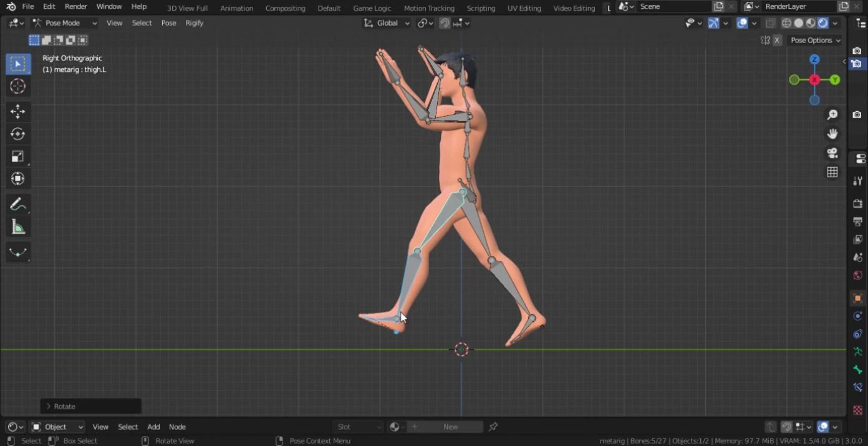The image size is (868, 446).
Task: Open the Pose Mode dropdown
Action: 65,23
